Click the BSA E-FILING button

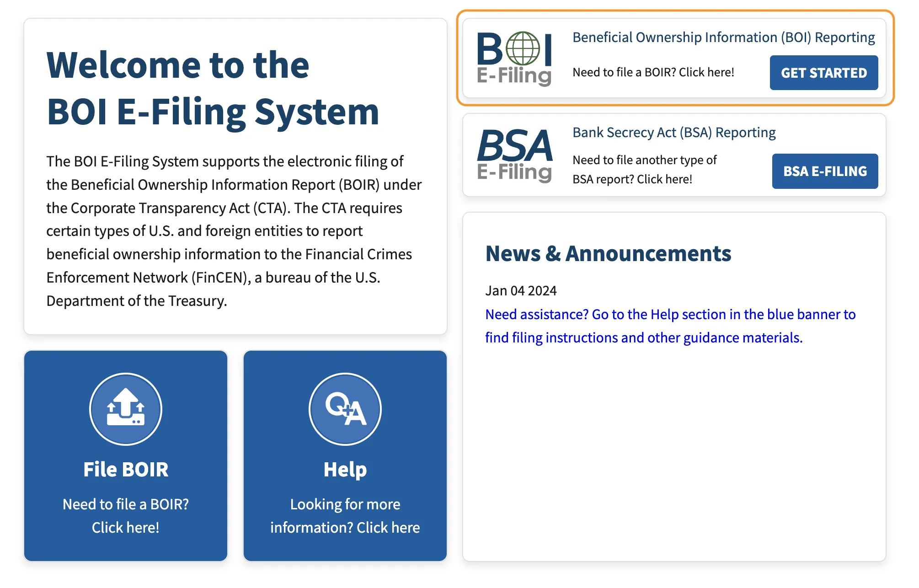click(x=824, y=171)
